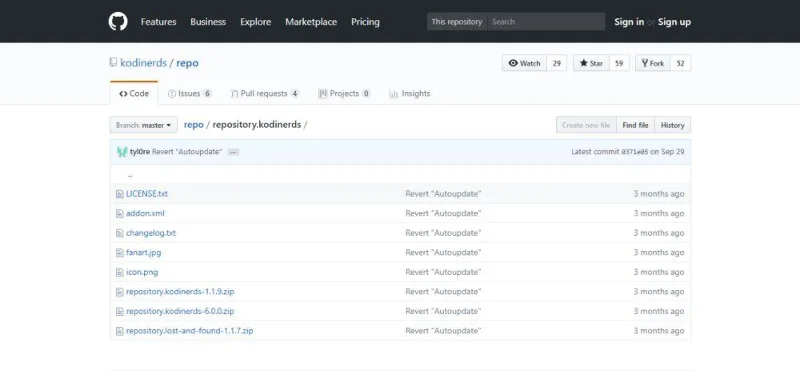Click the repository book icon near kodinerds
The image size is (800, 378).
tap(113, 63)
